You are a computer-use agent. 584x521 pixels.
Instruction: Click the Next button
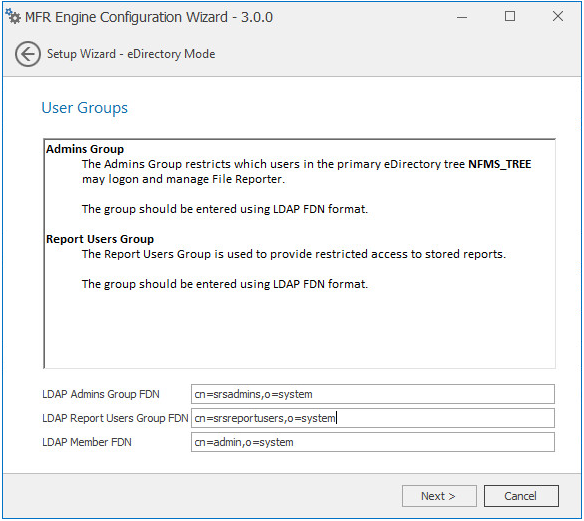tap(439, 496)
